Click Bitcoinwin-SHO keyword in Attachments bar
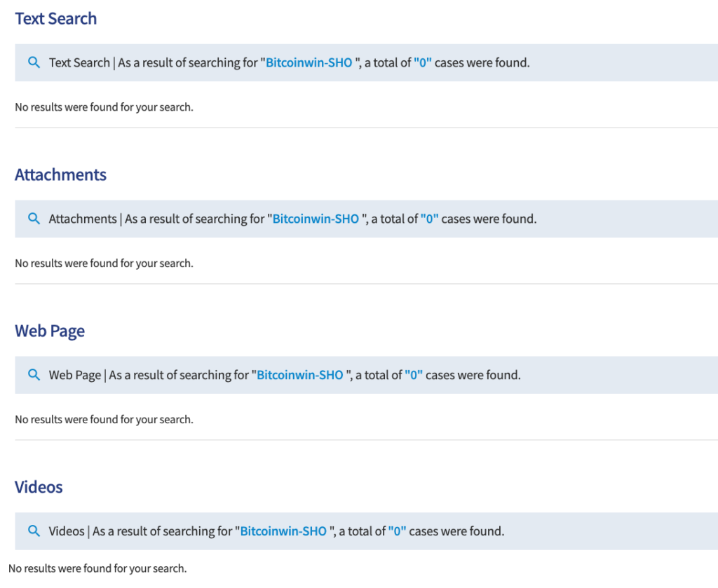718x588 pixels. click(316, 219)
